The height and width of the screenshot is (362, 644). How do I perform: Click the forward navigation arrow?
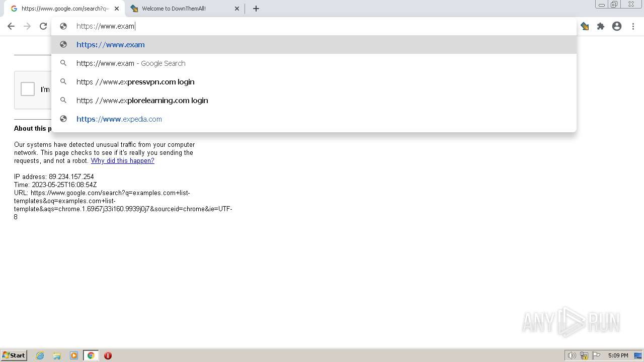click(x=27, y=26)
